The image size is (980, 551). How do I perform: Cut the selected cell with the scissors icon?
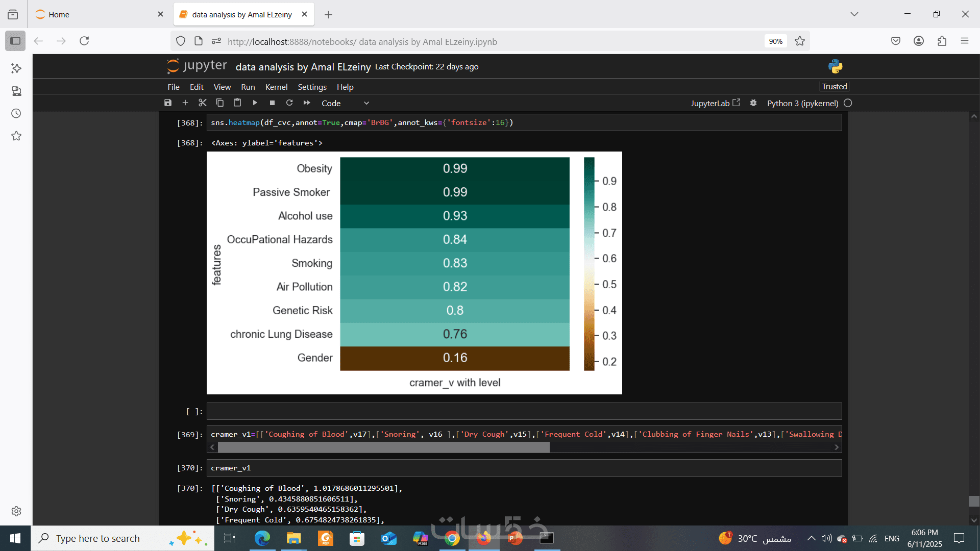coord(203,103)
